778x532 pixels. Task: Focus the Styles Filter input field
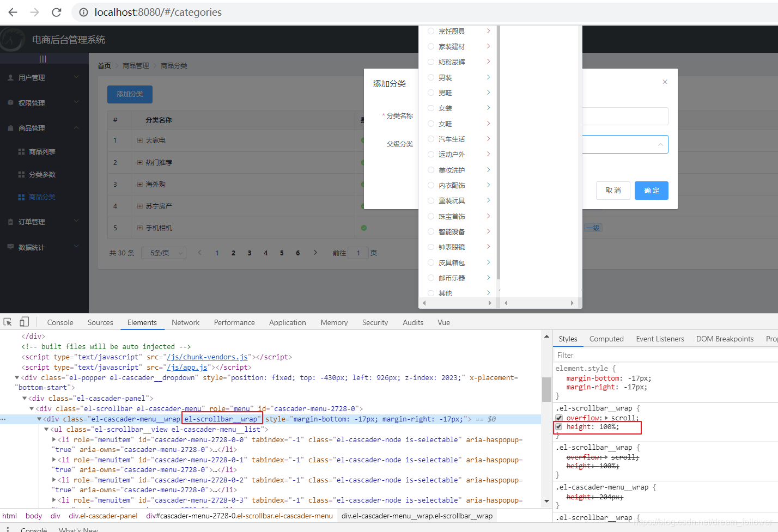point(665,355)
